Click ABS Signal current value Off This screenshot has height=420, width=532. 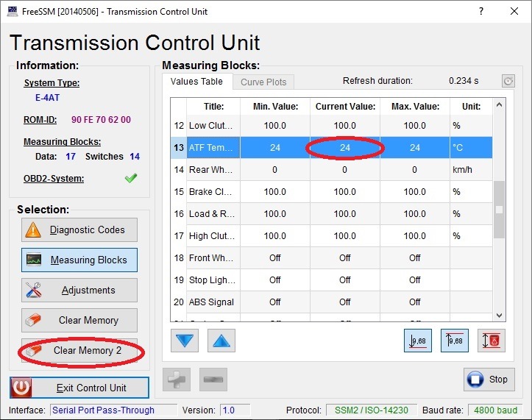point(345,302)
